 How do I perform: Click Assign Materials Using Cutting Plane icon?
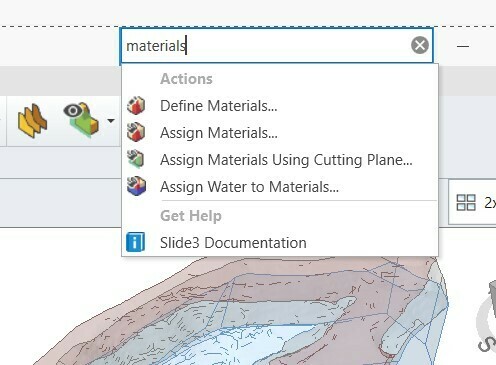tap(136, 159)
